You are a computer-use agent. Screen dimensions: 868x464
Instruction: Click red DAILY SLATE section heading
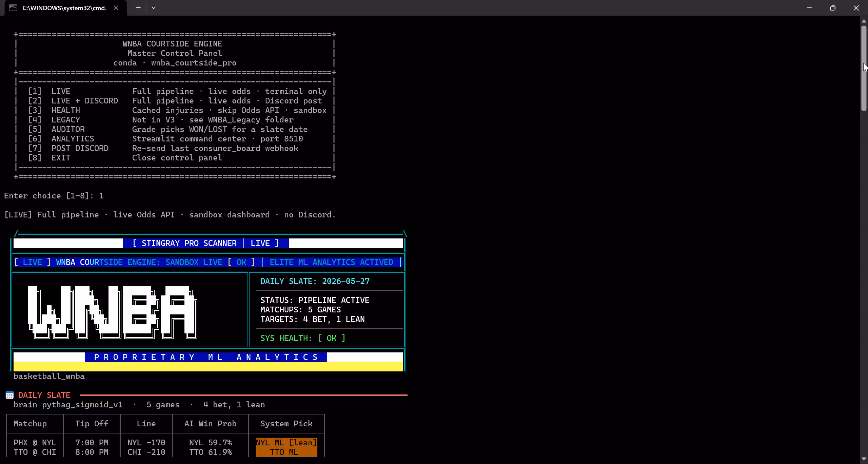pyautogui.click(x=44, y=395)
